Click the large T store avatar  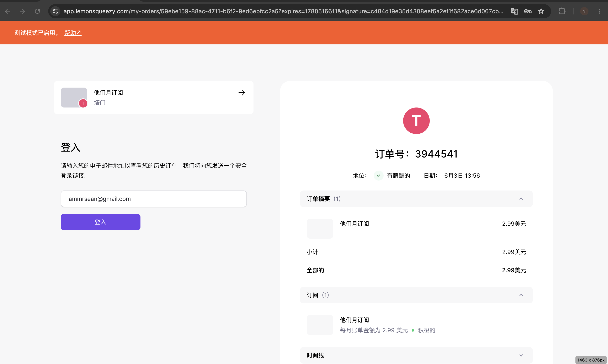tap(416, 121)
